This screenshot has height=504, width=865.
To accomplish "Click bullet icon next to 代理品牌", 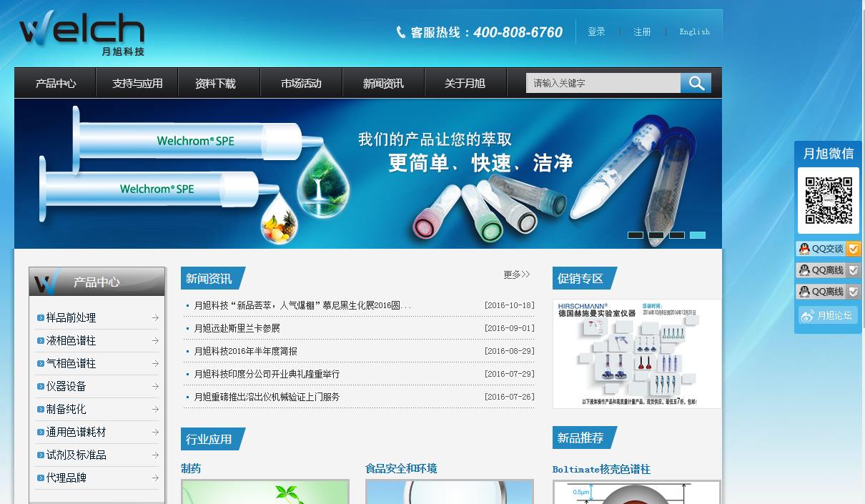I will 41,478.
